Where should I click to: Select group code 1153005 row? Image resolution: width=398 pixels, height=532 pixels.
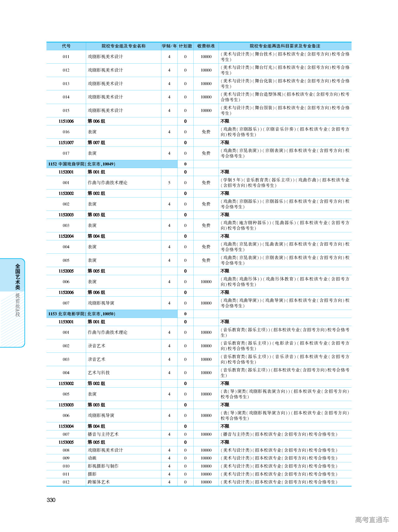(x=66, y=442)
